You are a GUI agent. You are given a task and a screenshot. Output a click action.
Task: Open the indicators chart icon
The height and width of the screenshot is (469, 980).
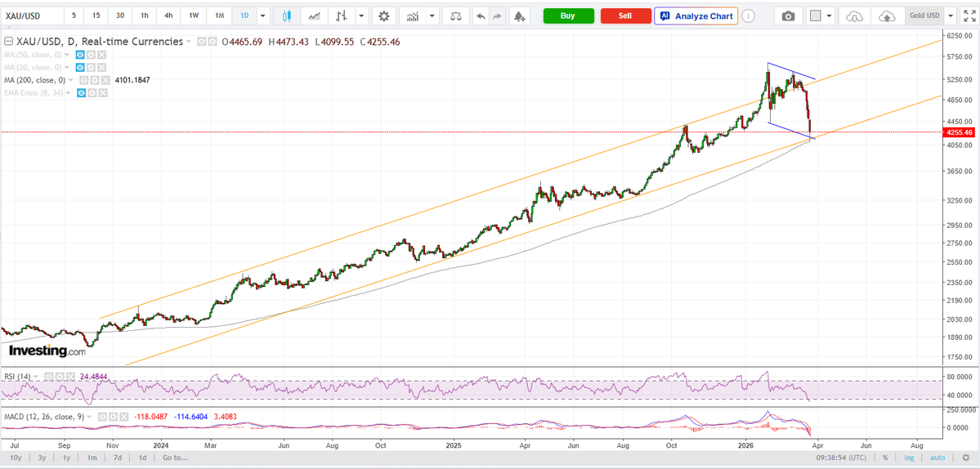[413, 16]
